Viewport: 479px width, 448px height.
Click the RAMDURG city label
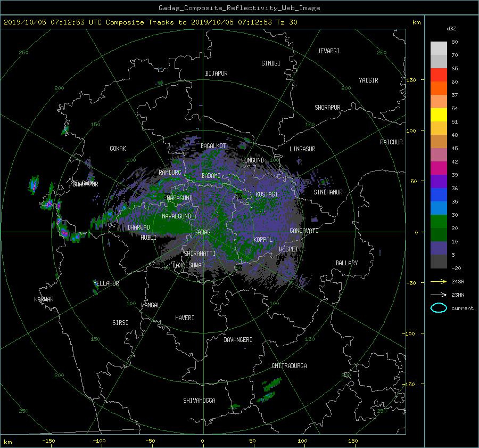click(x=170, y=173)
